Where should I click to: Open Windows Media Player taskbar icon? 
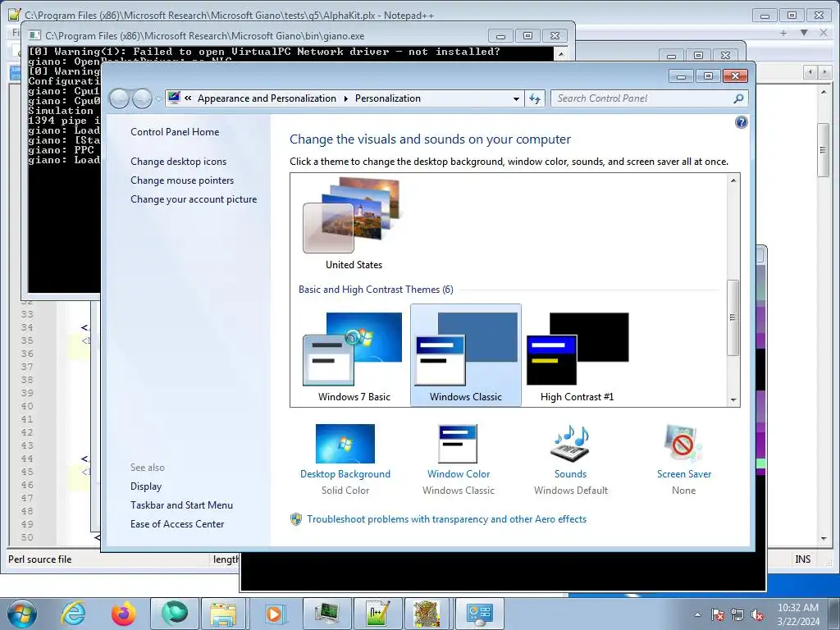click(x=274, y=614)
